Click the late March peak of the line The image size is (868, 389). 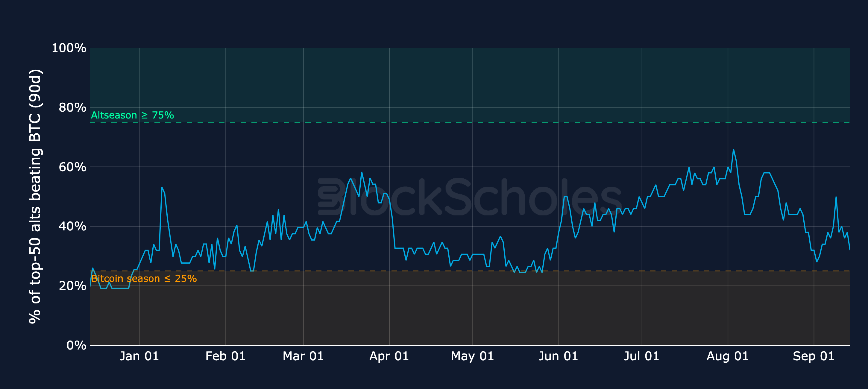click(362, 172)
